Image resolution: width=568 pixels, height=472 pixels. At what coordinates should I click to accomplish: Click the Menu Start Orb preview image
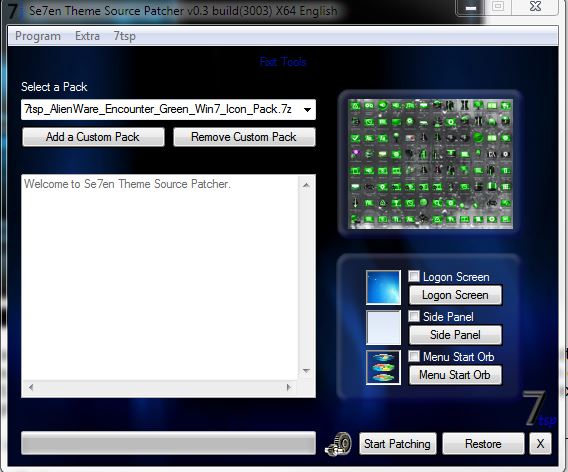coord(383,367)
